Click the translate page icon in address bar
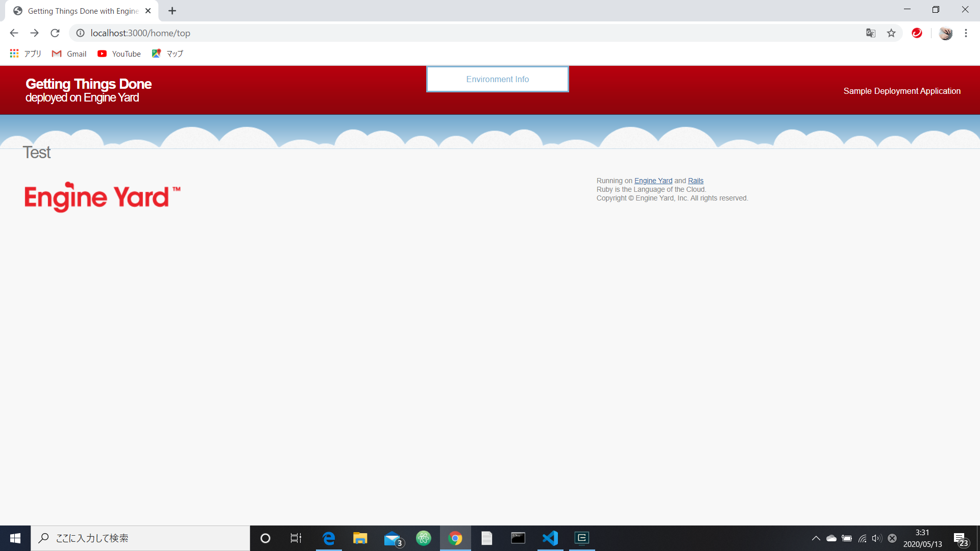The height and width of the screenshot is (551, 980). click(871, 33)
